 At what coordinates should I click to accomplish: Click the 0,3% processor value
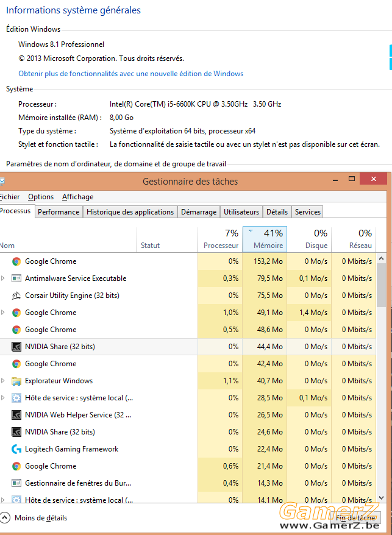pos(231,278)
